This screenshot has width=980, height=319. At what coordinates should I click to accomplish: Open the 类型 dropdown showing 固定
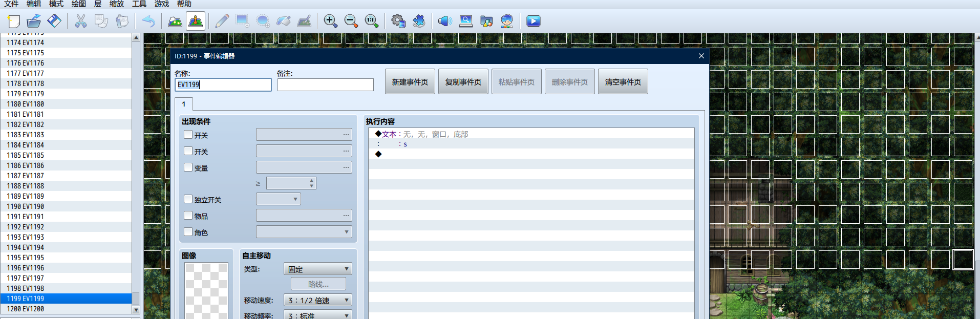point(318,269)
